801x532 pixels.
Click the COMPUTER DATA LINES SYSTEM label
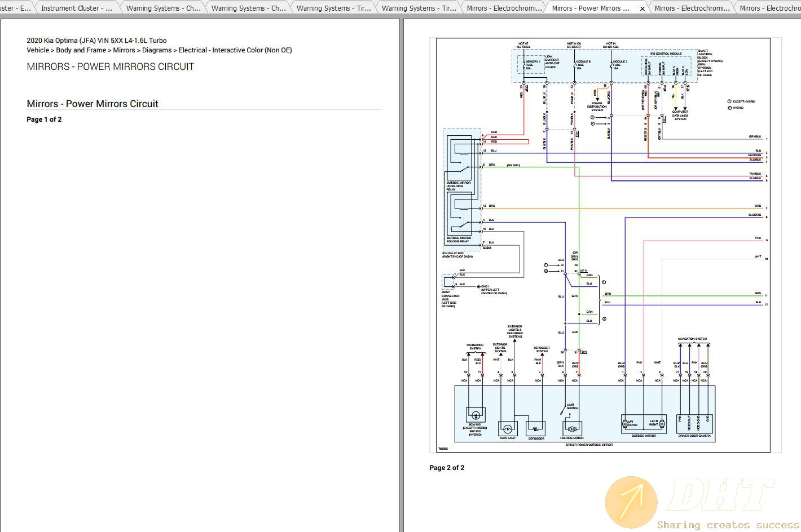(x=681, y=116)
